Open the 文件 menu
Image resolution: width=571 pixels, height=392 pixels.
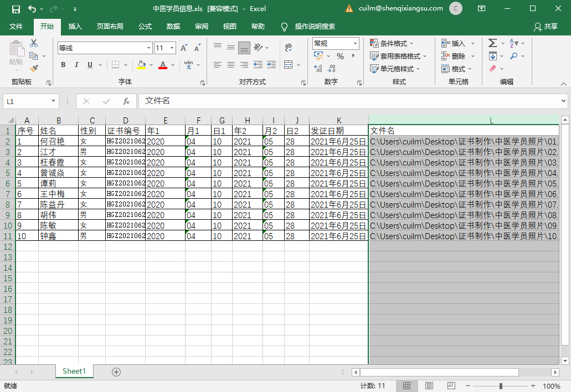tap(16, 27)
